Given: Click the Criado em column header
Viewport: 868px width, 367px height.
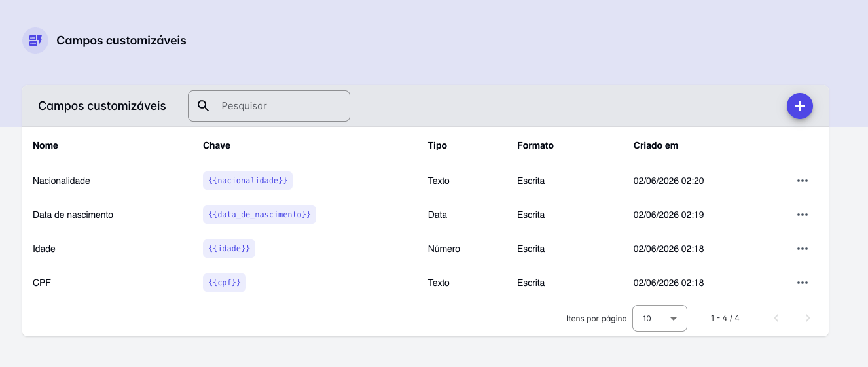Looking at the screenshot, I should tap(656, 145).
